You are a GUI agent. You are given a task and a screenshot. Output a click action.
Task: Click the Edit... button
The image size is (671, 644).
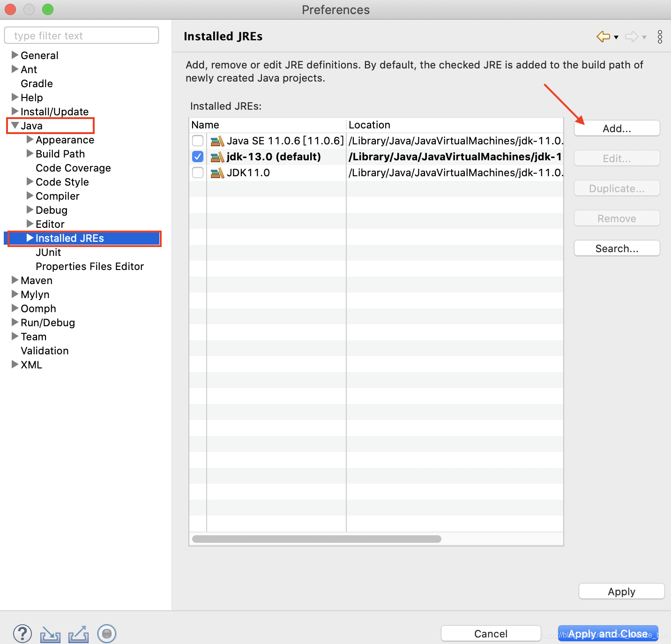pos(617,158)
